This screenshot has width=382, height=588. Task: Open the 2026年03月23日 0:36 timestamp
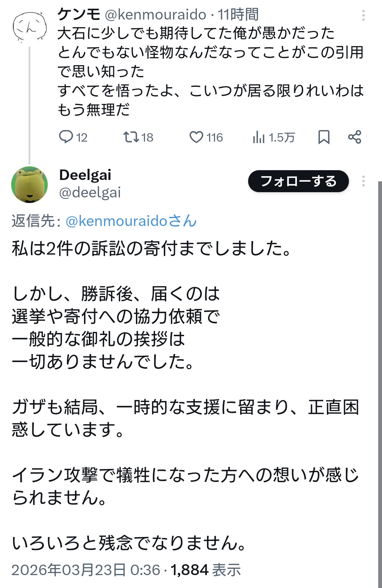coord(86,570)
